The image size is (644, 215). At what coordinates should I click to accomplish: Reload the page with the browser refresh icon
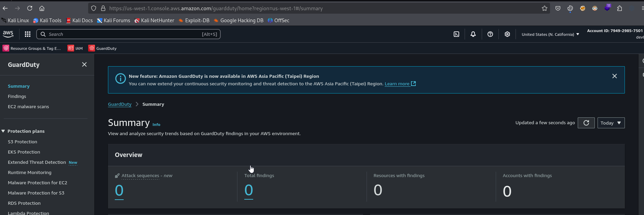30,8
